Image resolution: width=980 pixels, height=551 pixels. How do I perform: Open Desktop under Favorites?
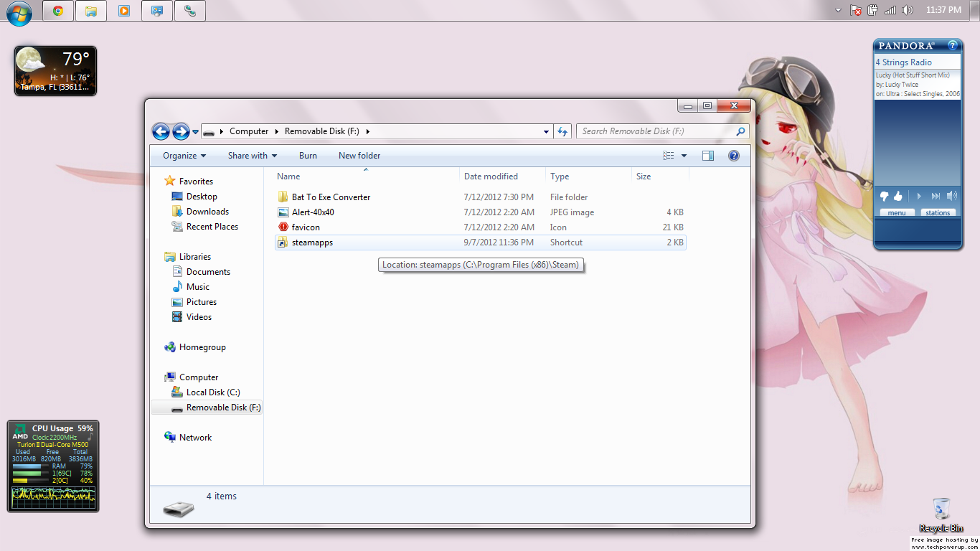(x=202, y=197)
